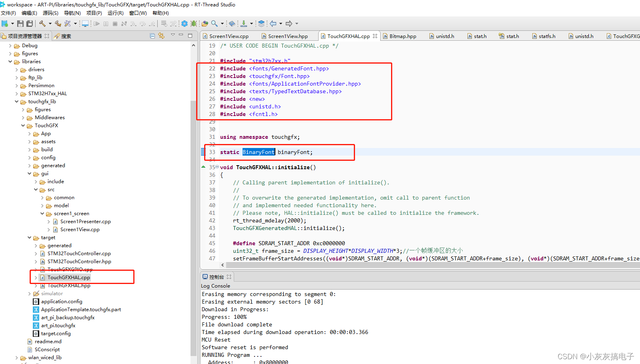Image resolution: width=640 pixels, height=364 pixels.
Task: Start debugging with the green bug icon
Action: tap(194, 24)
